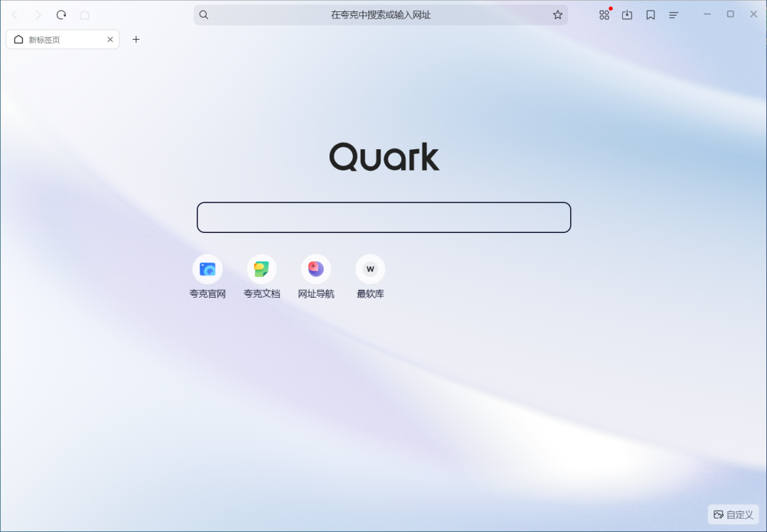Open the 夸克文档 shortcut
Viewport: 767px width, 532px height.
click(x=261, y=276)
